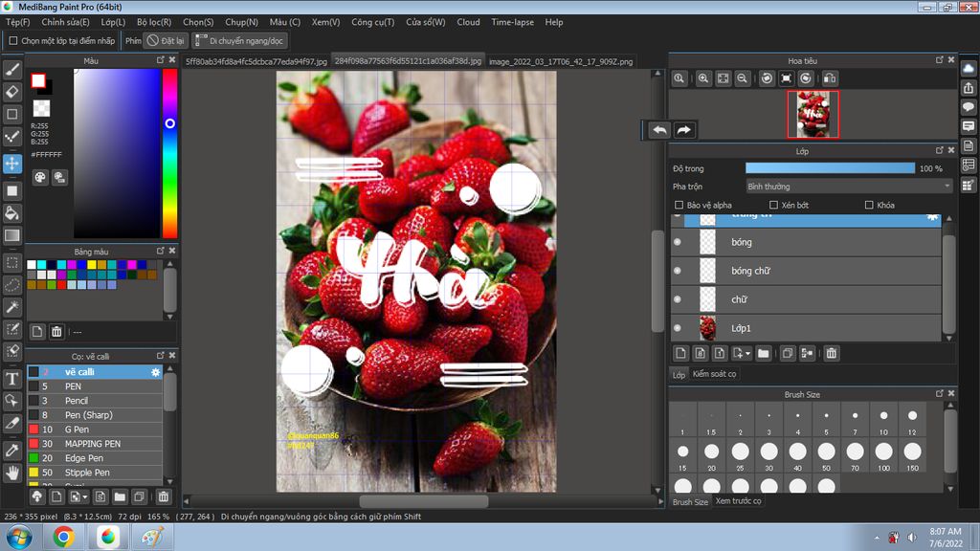The width and height of the screenshot is (980, 551).
Task: Hide the 'bóng' layer
Action: point(678,242)
